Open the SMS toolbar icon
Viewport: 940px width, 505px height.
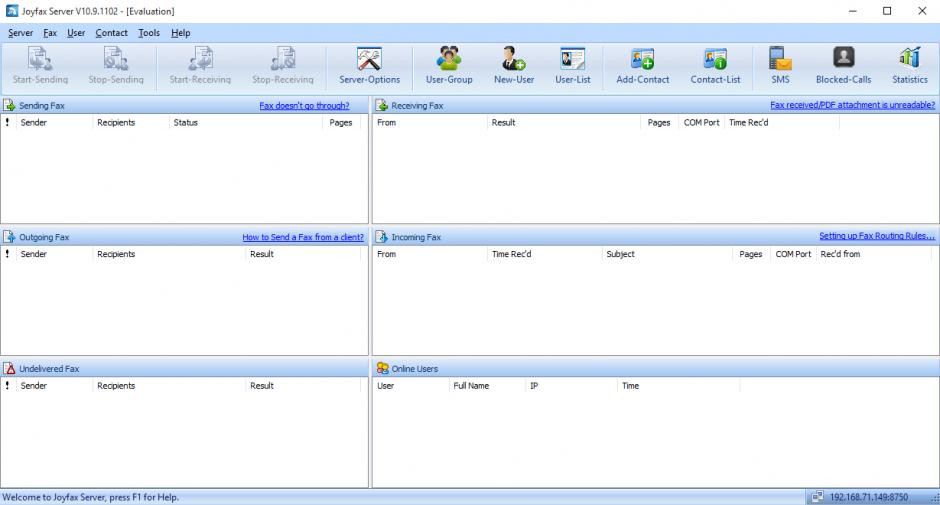780,59
